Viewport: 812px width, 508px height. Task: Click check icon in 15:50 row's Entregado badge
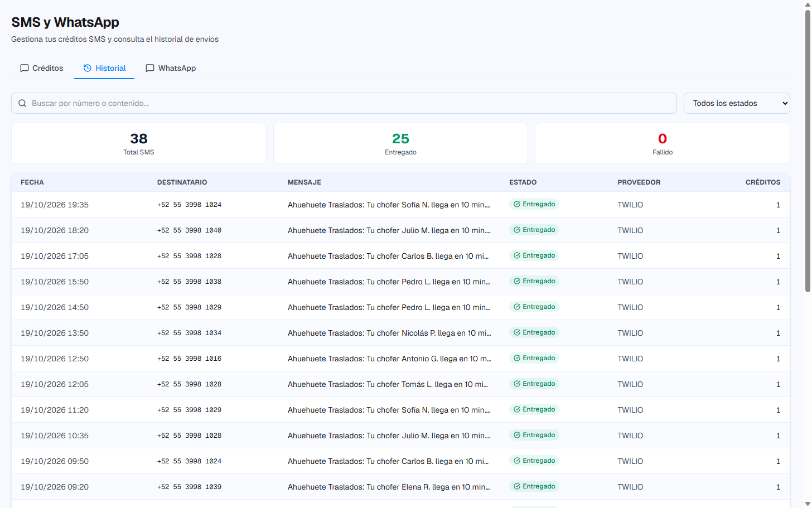[x=517, y=281]
